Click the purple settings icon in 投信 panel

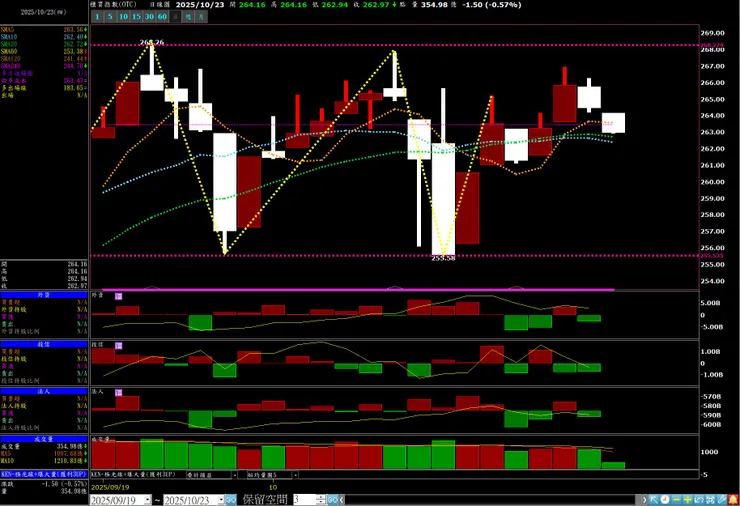pos(118,346)
